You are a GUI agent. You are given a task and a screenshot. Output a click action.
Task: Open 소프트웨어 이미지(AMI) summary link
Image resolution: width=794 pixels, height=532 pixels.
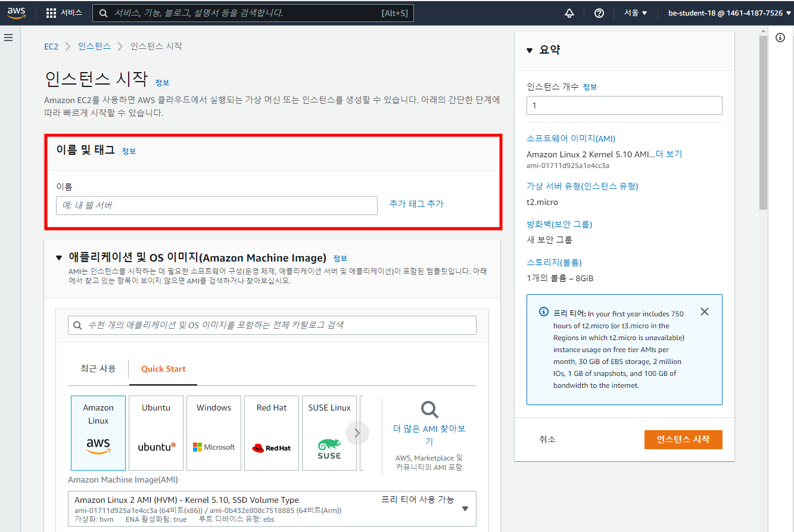[571, 138]
